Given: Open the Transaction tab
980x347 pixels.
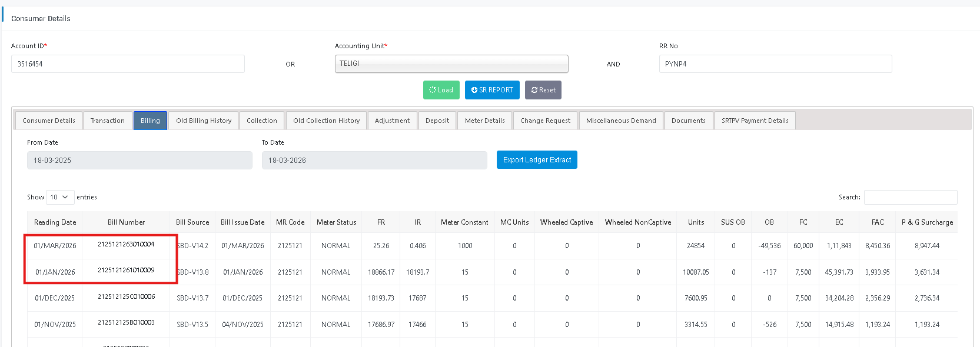Looking at the screenshot, I should (108, 121).
